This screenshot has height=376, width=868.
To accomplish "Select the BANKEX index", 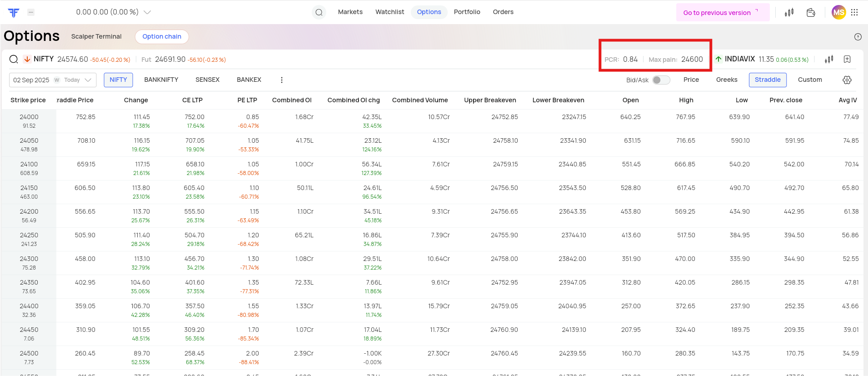I will click(249, 80).
